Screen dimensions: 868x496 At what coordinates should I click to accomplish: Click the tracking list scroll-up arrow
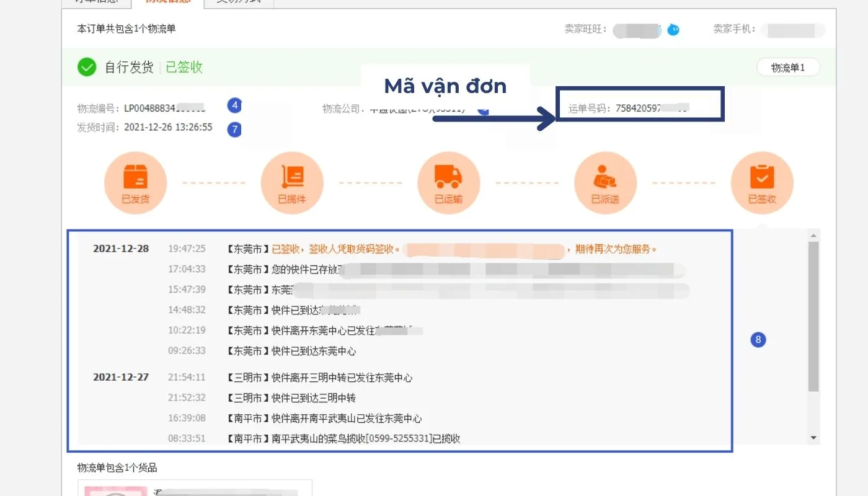(813, 236)
